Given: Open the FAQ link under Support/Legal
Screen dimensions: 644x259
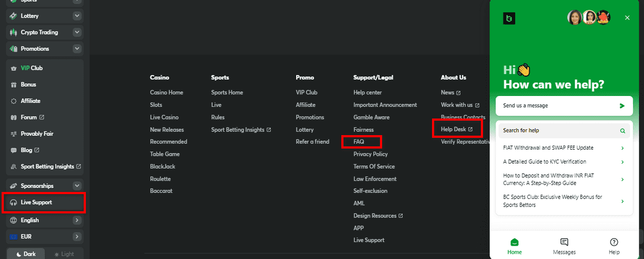Looking at the screenshot, I should coord(358,142).
